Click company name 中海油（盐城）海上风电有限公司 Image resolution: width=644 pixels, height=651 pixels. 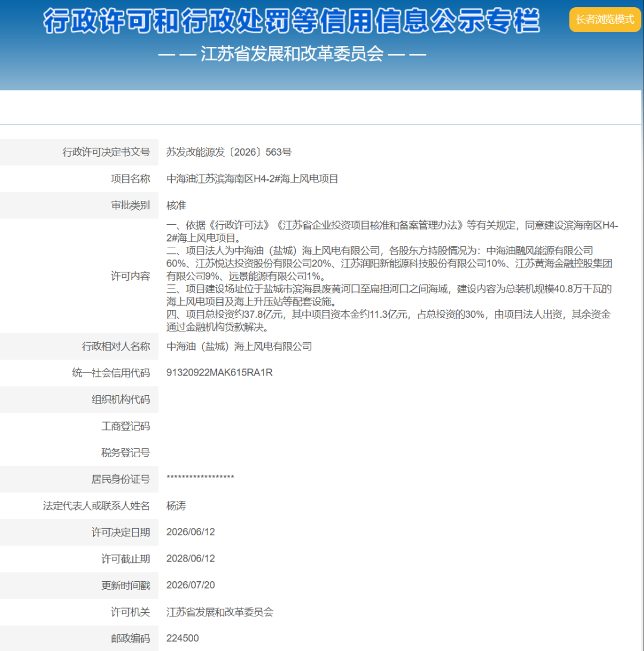coord(239,347)
